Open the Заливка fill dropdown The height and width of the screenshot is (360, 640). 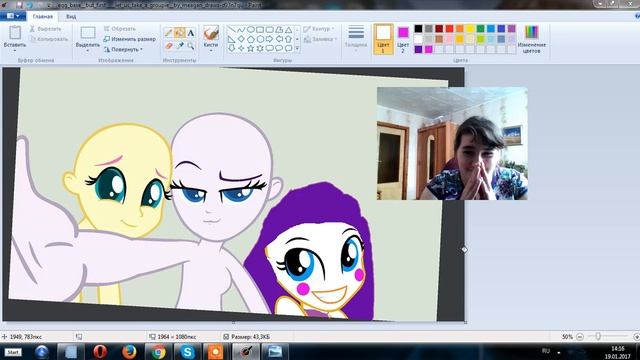tap(320, 39)
